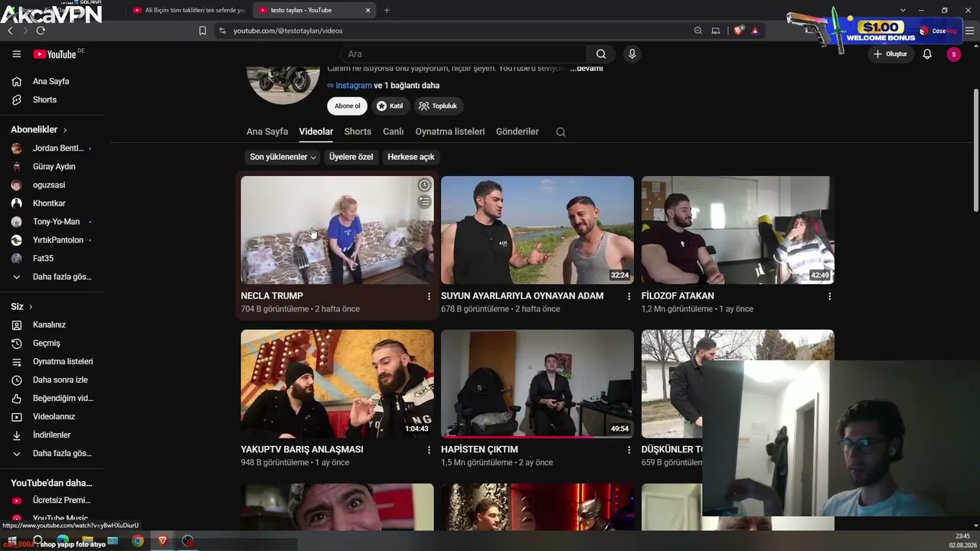The image size is (980, 551).
Task: Click the search magnifier button
Action: point(601,54)
